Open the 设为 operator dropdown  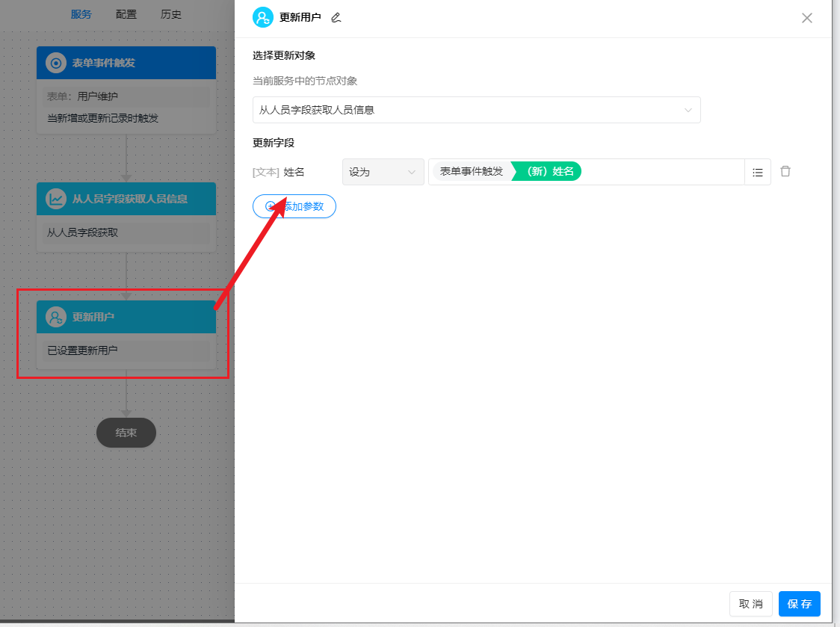[x=383, y=171]
